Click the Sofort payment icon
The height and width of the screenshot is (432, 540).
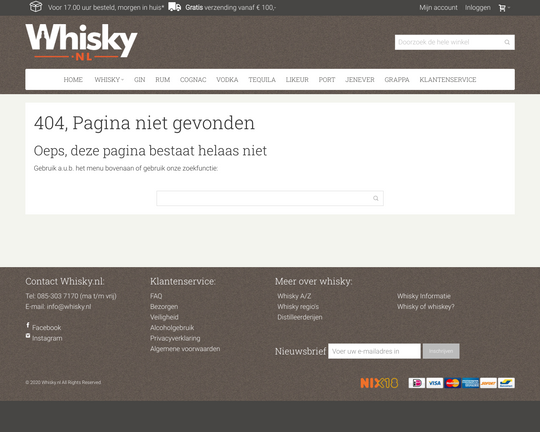tap(488, 383)
